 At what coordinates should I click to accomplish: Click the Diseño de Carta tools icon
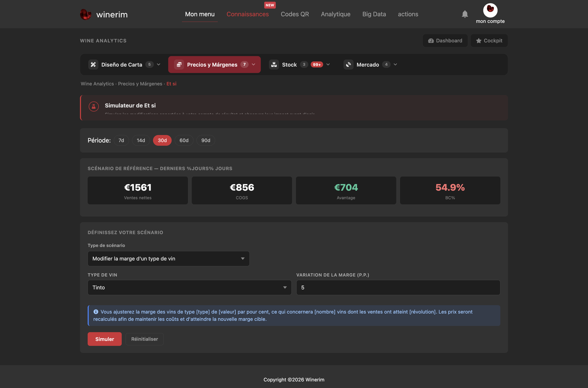click(93, 65)
